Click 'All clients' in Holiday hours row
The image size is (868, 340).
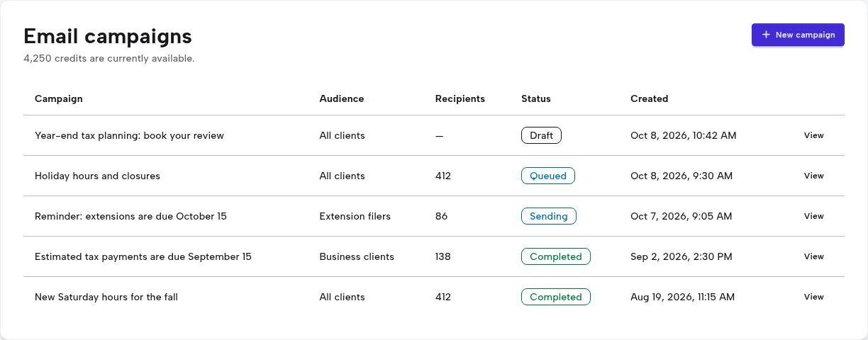[343, 176]
